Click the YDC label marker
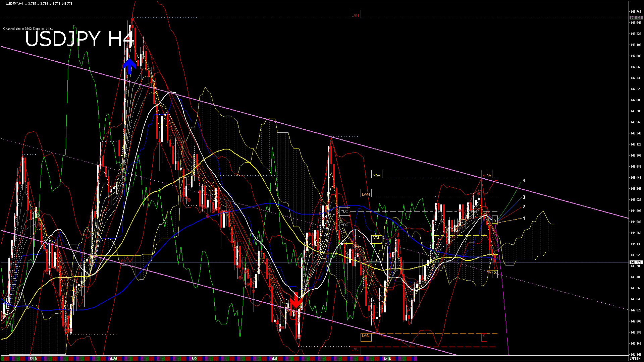The image size is (644, 362). pyautogui.click(x=344, y=225)
